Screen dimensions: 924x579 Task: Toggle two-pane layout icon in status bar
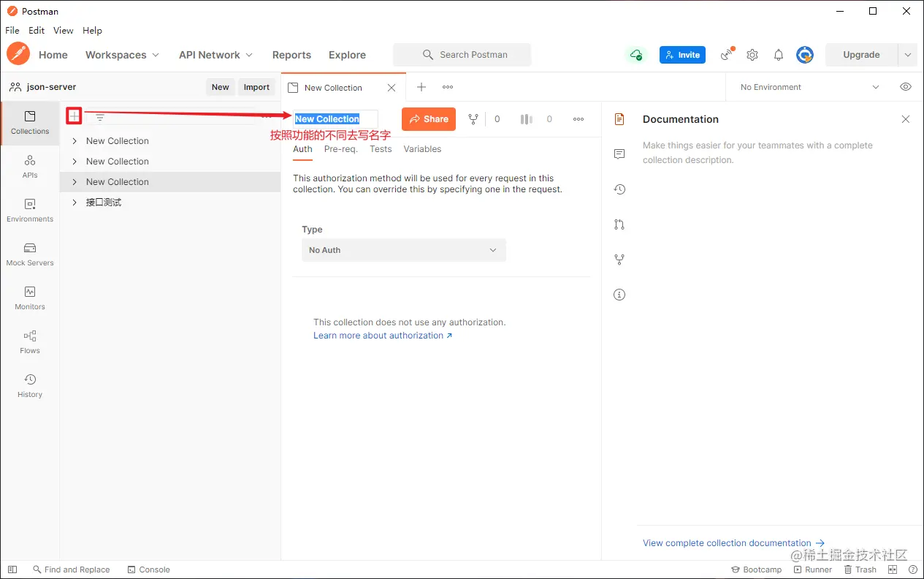click(893, 569)
